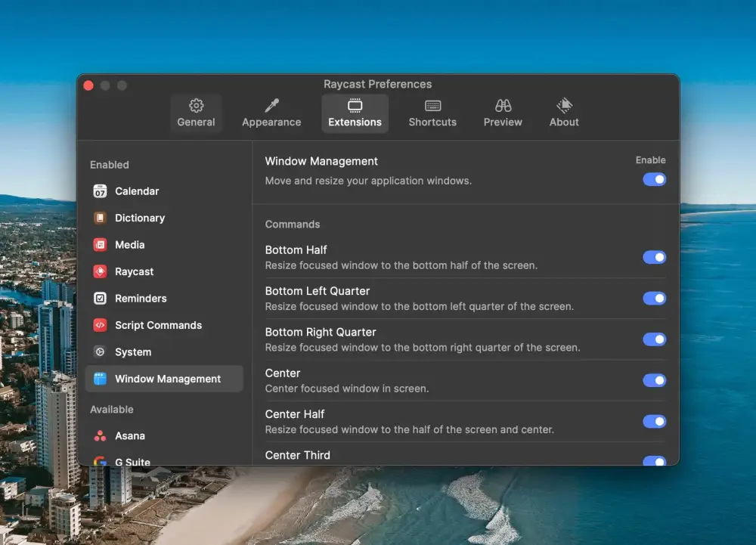Image resolution: width=756 pixels, height=545 pixels.
Task: Click "Center focused window in screen." description
Action: tap(347, 389)
